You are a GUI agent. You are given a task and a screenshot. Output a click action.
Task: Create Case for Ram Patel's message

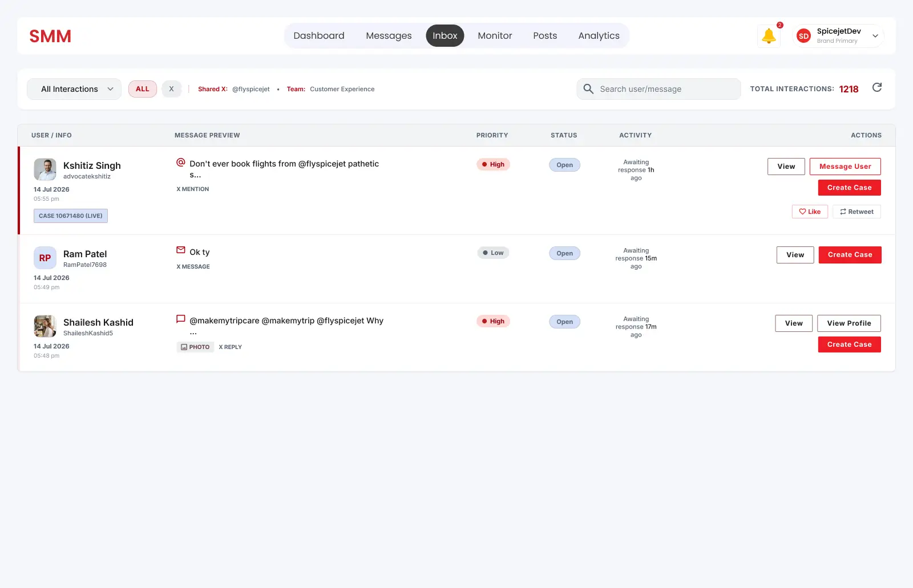pos(850,255)
